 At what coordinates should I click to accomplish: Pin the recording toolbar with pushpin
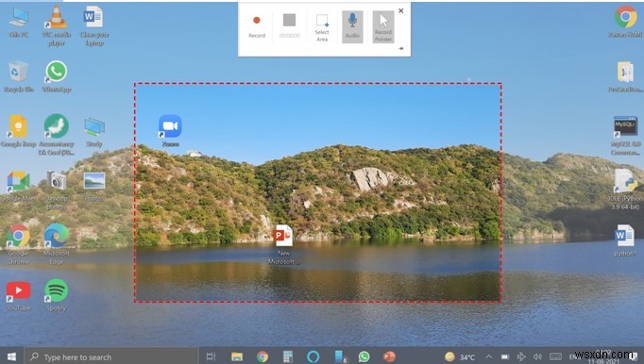(401, 48)
